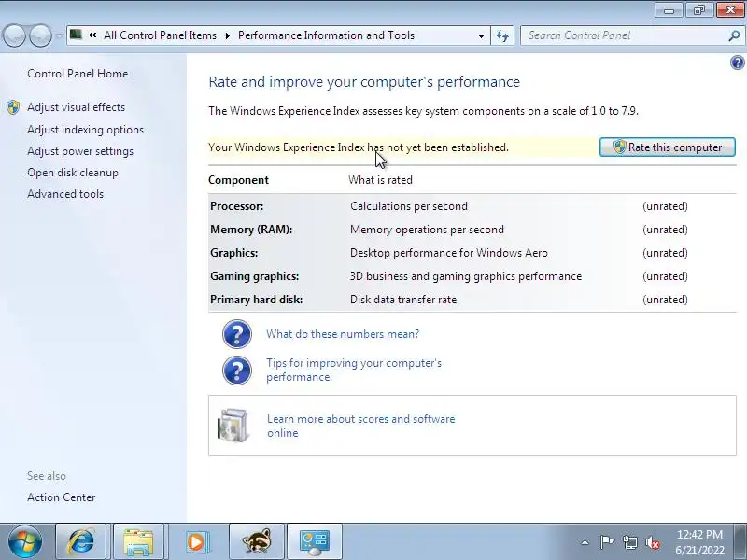Click the network tray icon
Screen dimensions: 747x560
(629, 542)
